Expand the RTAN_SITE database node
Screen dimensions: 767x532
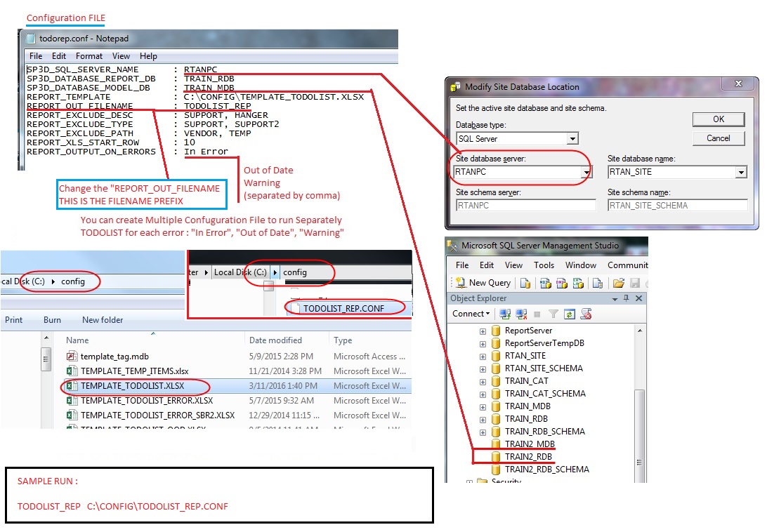coord(482,355)
